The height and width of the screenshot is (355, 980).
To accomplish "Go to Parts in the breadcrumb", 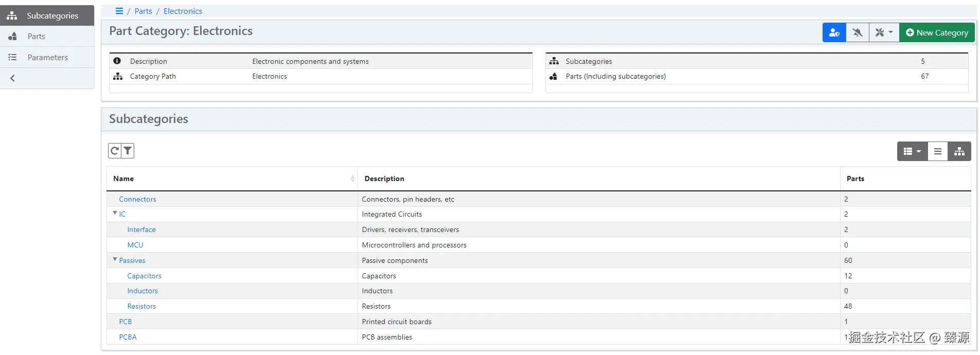I will pos(143,11).
